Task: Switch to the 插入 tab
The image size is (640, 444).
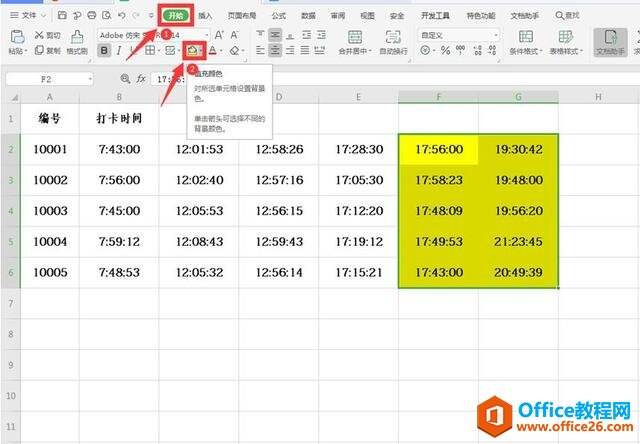Action: pos(205,17)
